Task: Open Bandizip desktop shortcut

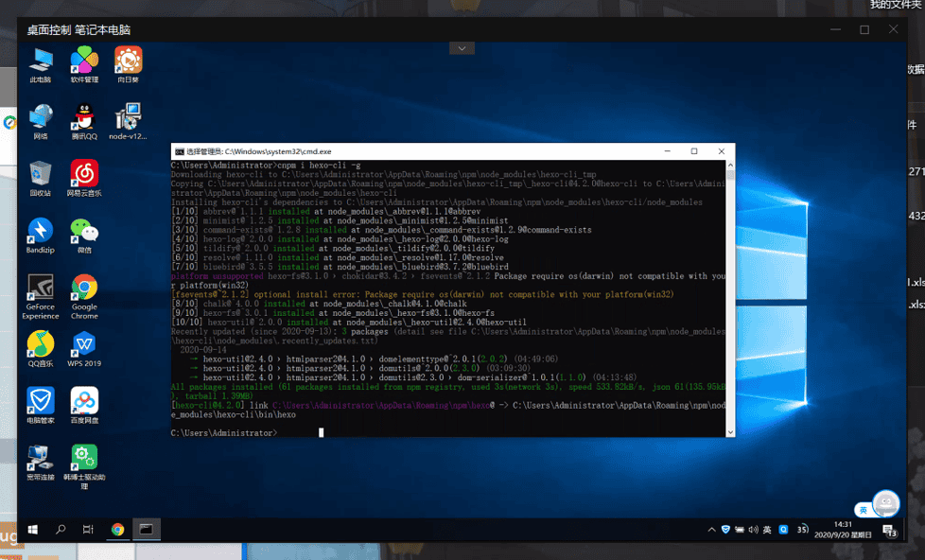Action: pos(40,231)
